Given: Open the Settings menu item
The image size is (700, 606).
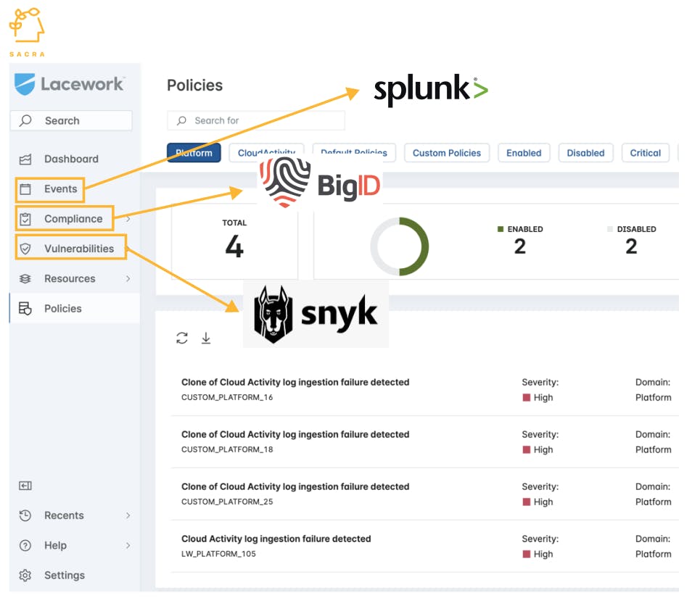Looking at the screenshot, I should pos(65,576).
